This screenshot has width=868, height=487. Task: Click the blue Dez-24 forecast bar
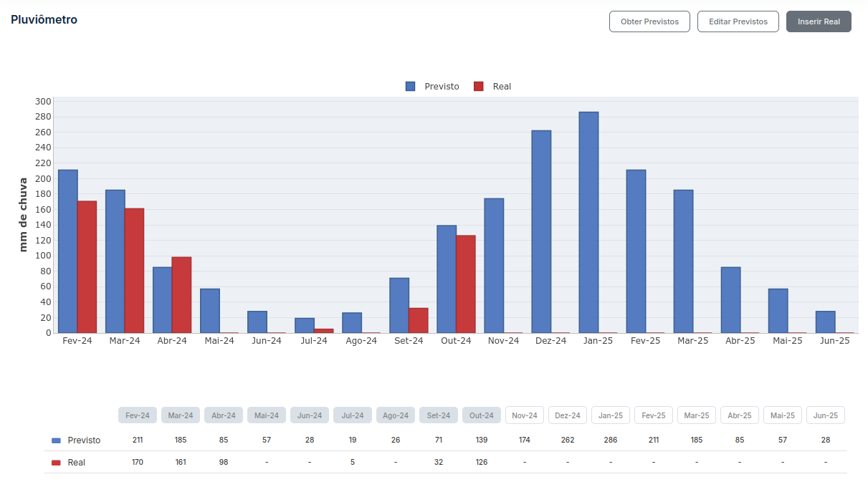click(541, 231)
